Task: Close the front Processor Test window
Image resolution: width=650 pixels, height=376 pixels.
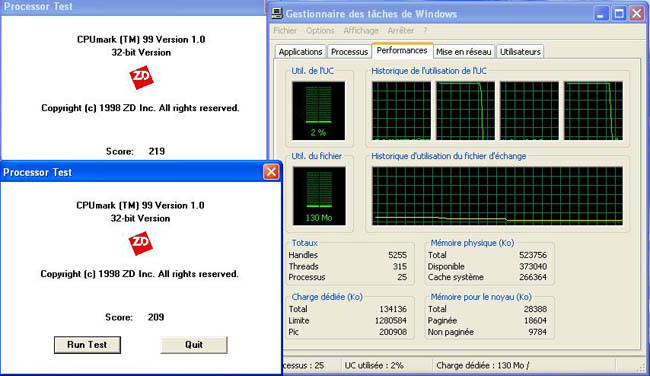Action: tap(271, 172)
